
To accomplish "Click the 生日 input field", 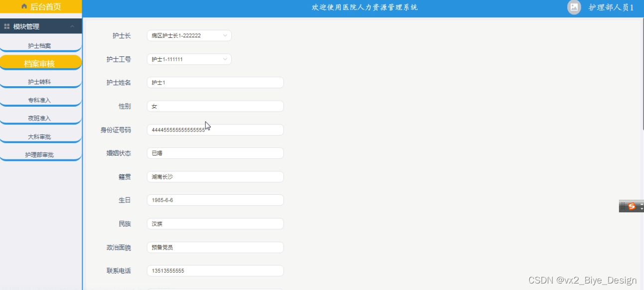I will [215, 200].
